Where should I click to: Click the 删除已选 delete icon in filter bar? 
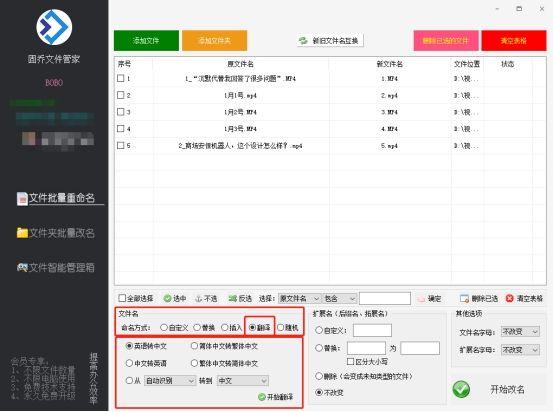(x=464, y=299)
